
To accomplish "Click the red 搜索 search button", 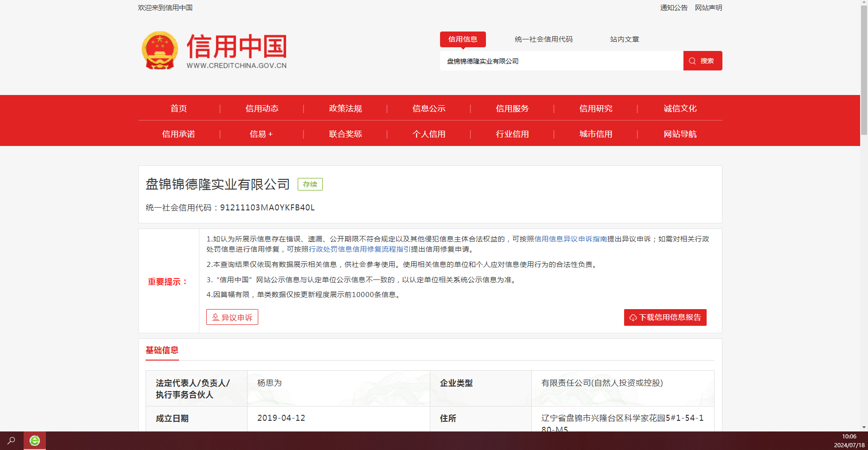I will [x=702, y=61].
